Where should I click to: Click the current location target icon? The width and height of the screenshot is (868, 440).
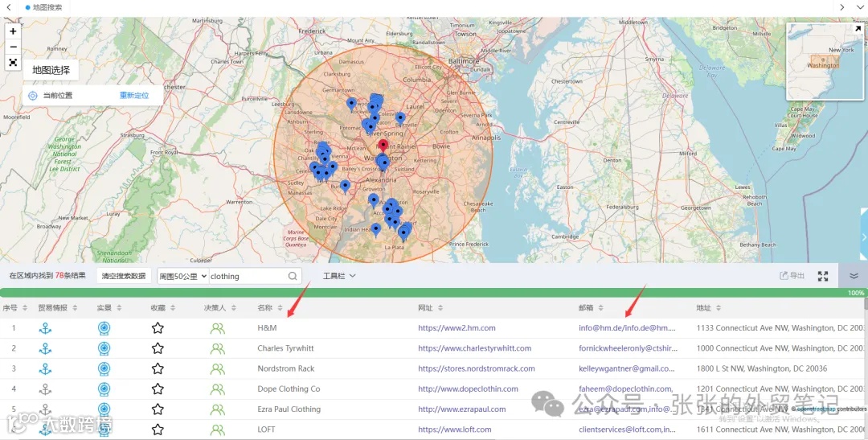click(33, 96)
